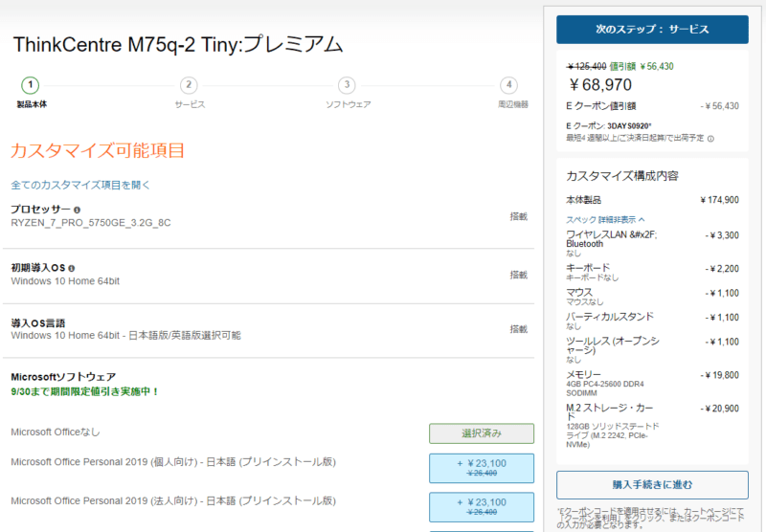
Task: Click the マウス summary item
Action: coord(652,297)
